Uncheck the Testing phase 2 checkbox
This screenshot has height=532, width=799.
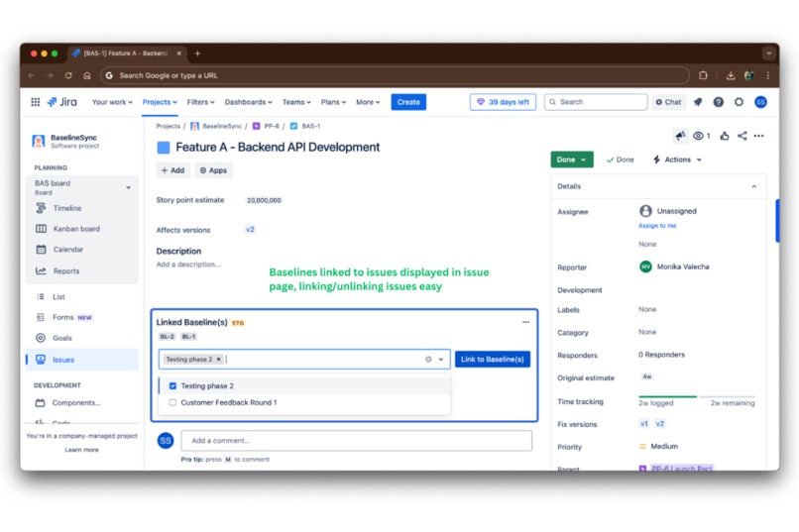point(172,386)
